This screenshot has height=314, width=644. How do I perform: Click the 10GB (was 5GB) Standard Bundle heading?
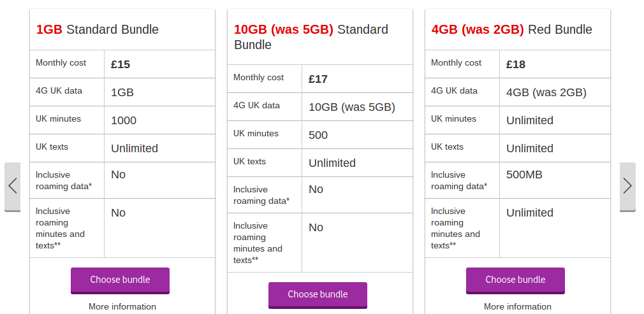tap(311, 37)
